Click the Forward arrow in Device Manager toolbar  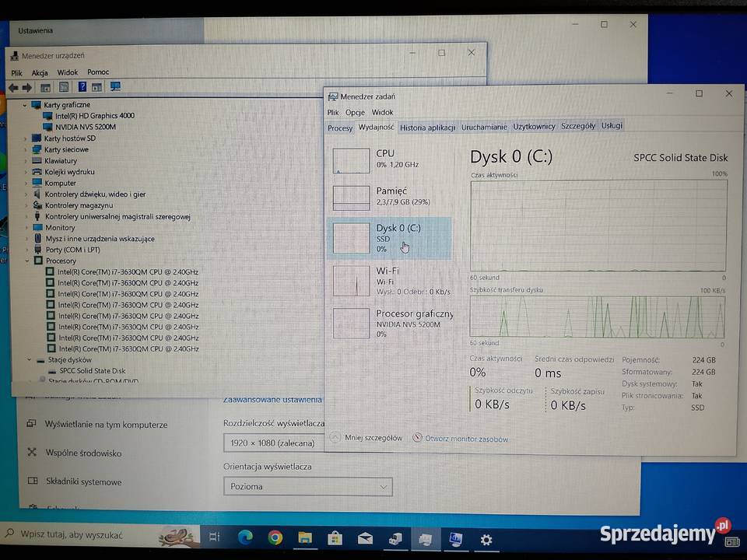coord(26,86)
